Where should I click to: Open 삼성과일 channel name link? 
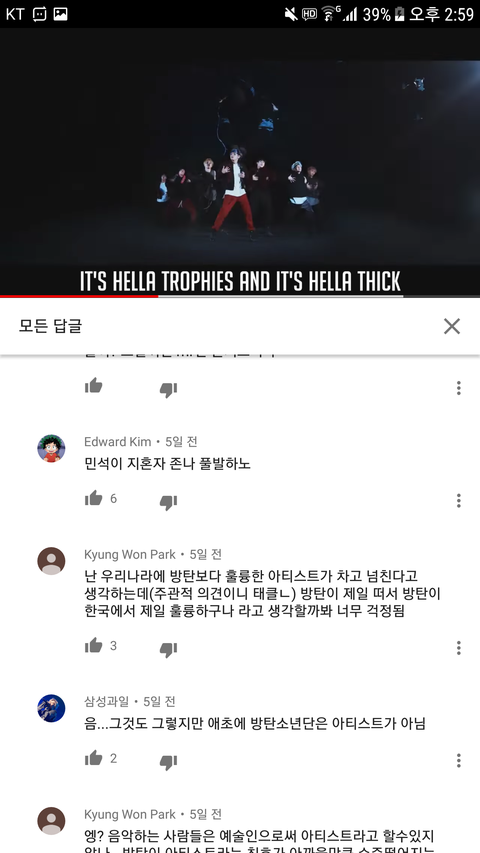pos(107,701)
